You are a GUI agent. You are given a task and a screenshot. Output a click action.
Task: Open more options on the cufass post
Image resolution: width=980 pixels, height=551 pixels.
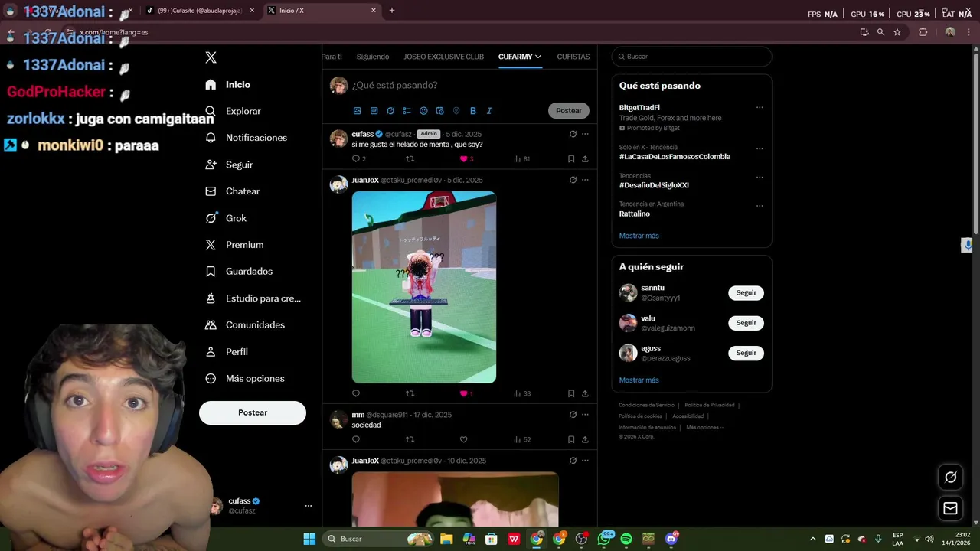[585, 134]
